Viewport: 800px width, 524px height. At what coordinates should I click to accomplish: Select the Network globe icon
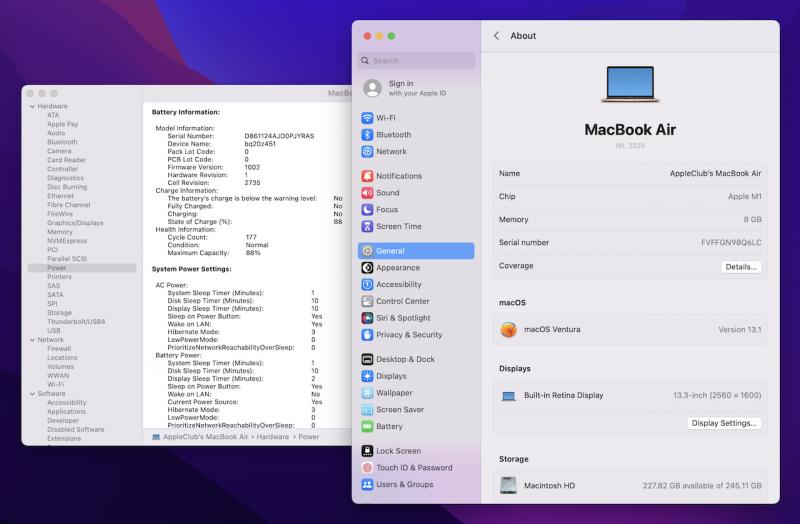(x=367, y=152)
